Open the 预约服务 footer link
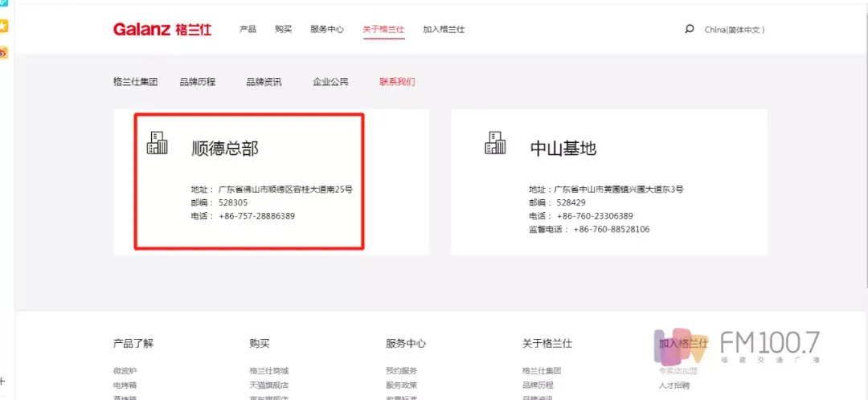Image resolution: width=868 pixels, height=400 pixels. (x=401, y=370)
